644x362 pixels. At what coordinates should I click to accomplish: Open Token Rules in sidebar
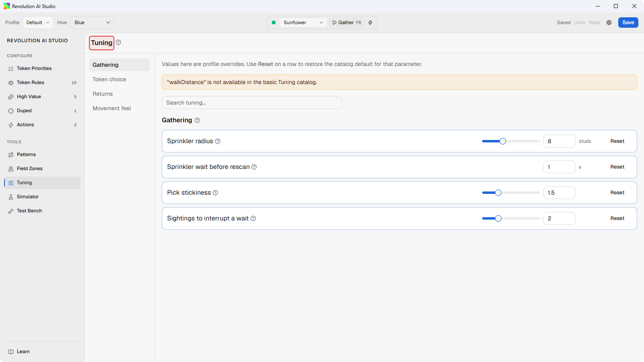[x=42, y=82]
